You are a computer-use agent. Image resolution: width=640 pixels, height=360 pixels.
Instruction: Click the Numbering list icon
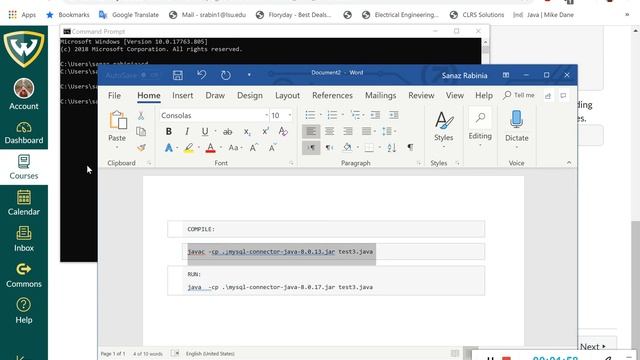click(332, 116)
